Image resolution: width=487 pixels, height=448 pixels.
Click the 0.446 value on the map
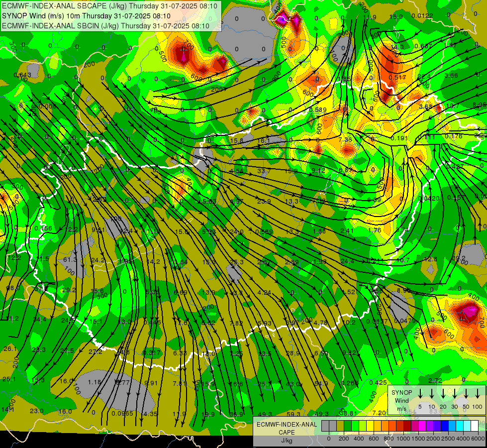tap(152, 323)
